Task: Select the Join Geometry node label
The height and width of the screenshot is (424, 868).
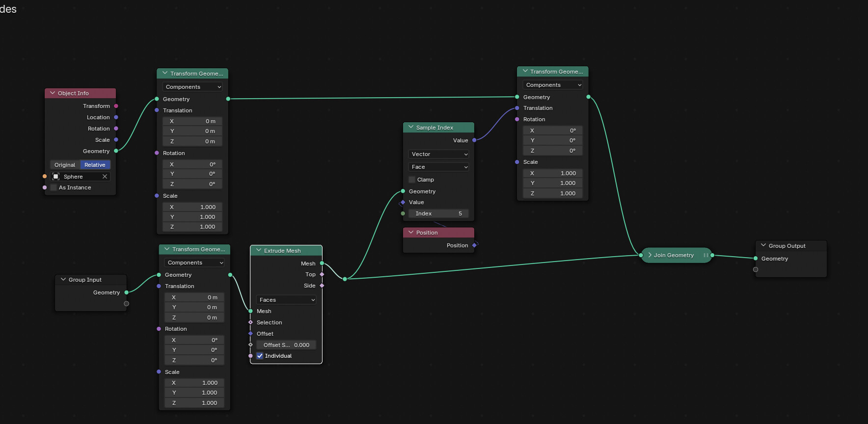Action: coord(674,255)
